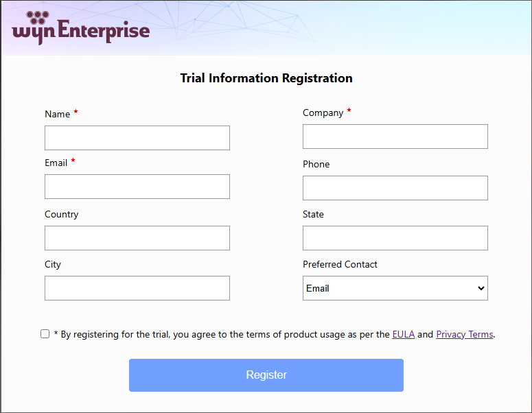
Task: Click the Name field label
Action: [x=58, y=114]
